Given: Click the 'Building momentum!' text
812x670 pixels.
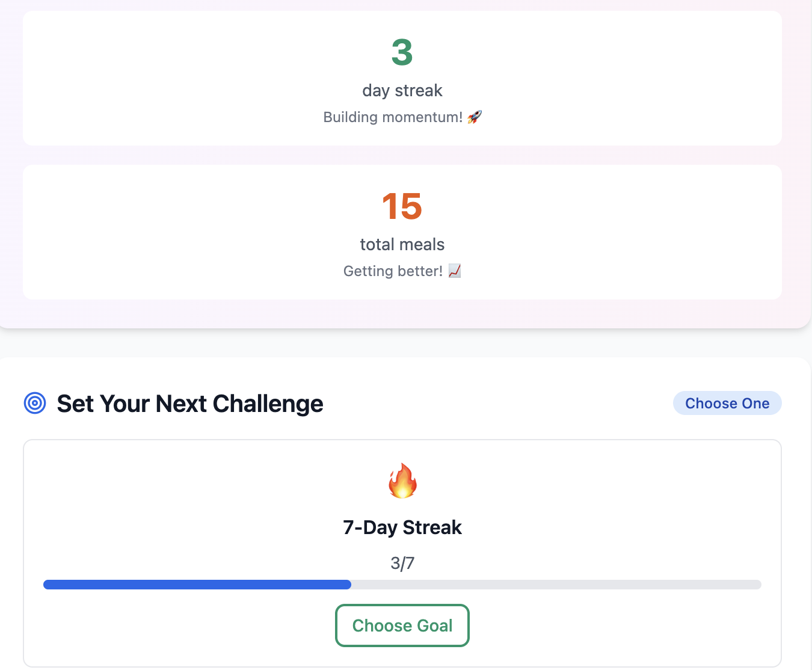Looking at the screenshot, I should coord(393,117).
